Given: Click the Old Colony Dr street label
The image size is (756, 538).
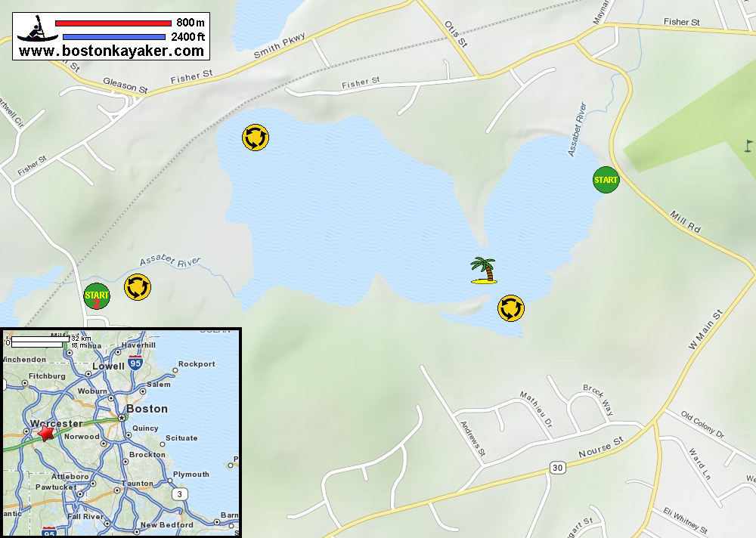Looking at the screenshot, I should (x=702, y=424).
